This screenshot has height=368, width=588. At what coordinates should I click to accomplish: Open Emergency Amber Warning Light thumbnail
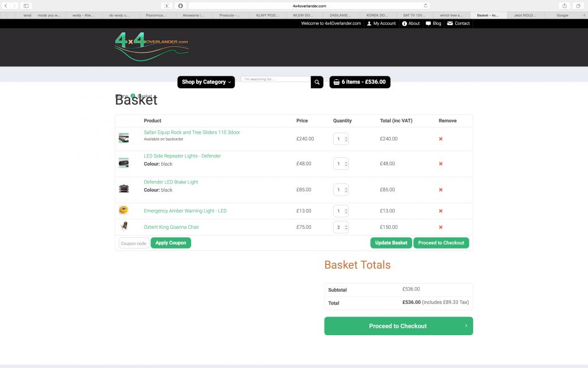123,210
